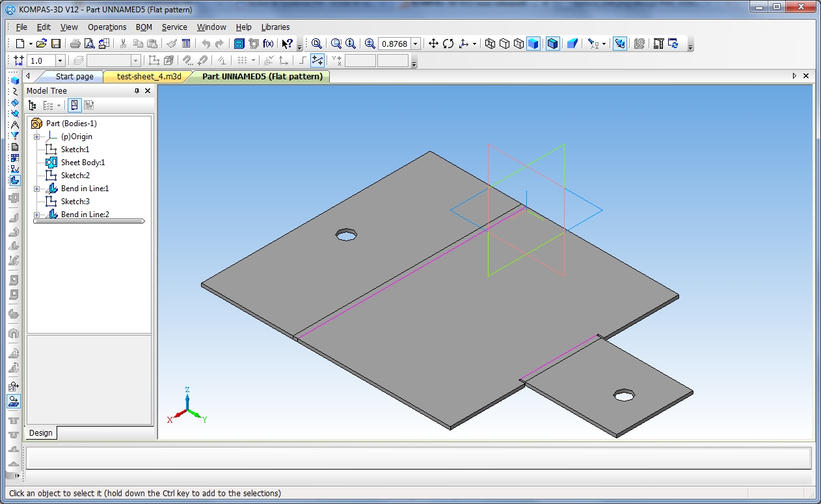Toggle Shaded display mode
The width and height of the screenshot is (821, 504).
point(533,44)
